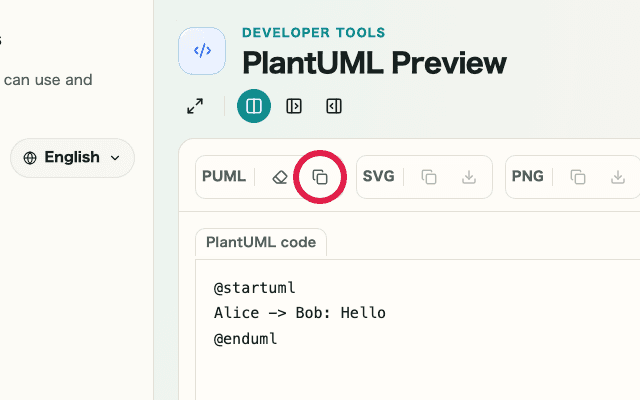
Task: Clear PUML code with the eraser icon
Action: point(280,177)
